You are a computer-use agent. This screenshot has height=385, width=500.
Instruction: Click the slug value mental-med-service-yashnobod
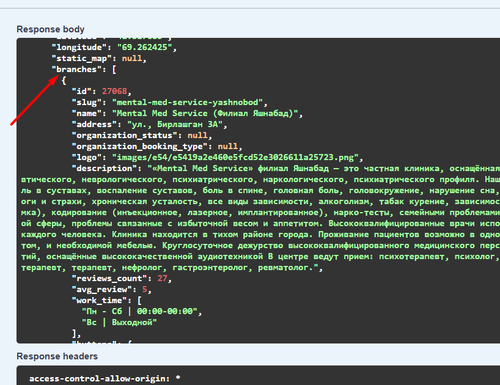[188, 102]
